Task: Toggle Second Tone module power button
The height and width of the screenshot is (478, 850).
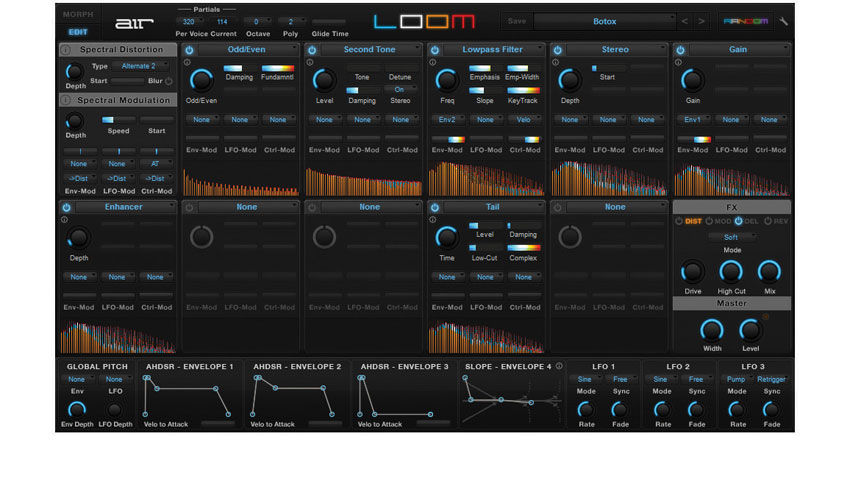Action: tap(312, 50)
